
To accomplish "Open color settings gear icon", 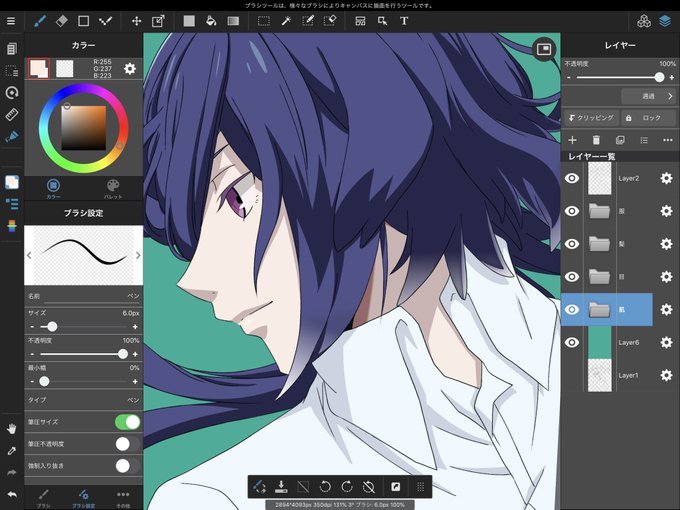I will point(130,69).
